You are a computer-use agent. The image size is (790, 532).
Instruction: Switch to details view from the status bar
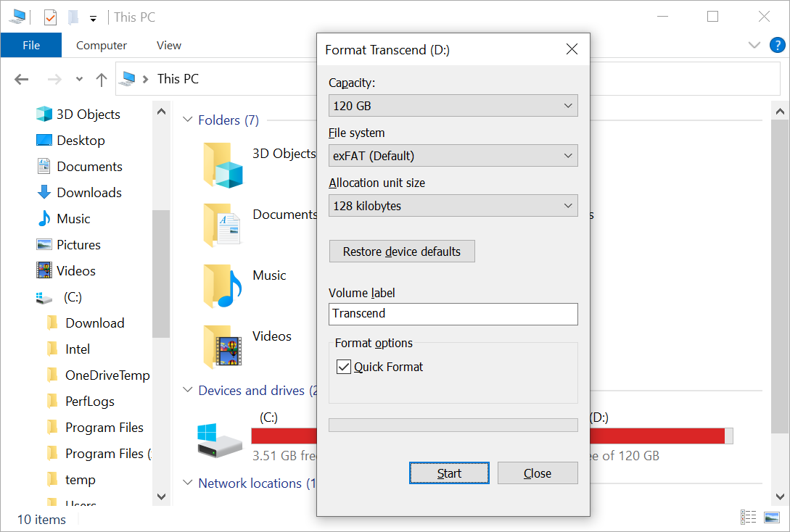point(749,517)
